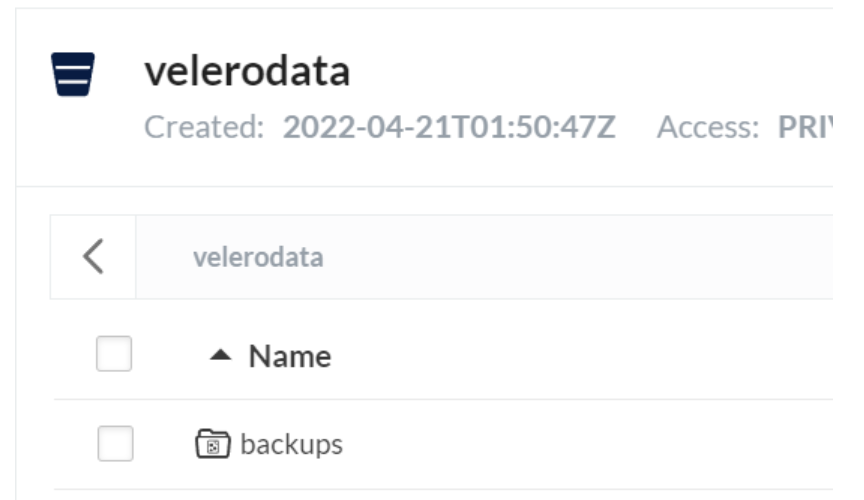Select the backups folder checkbox
The height and width of the screenshot is (500, 864).
coord(115,444)
